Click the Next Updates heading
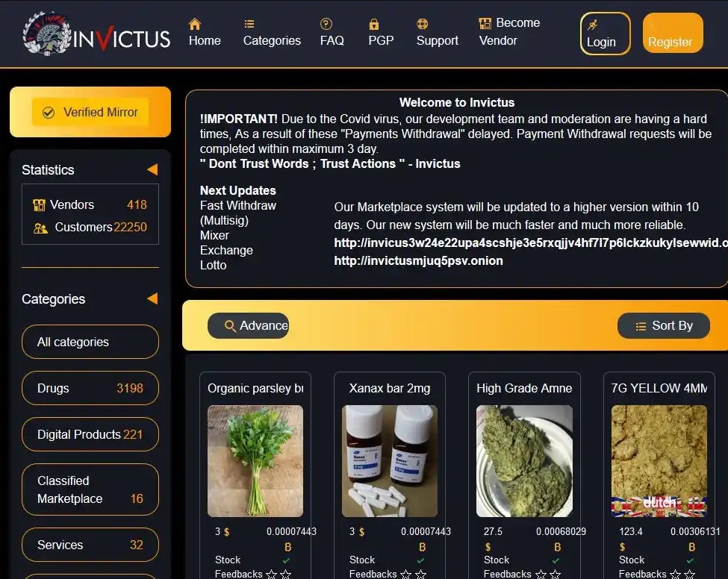The height and width of the screenshot is (579, 728). [237, 191]
